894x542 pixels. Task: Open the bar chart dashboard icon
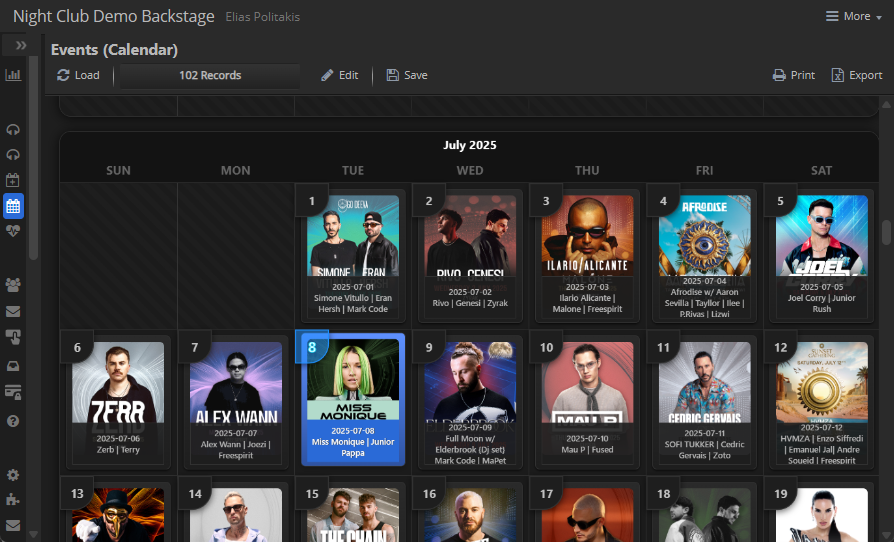pos(13,75)
